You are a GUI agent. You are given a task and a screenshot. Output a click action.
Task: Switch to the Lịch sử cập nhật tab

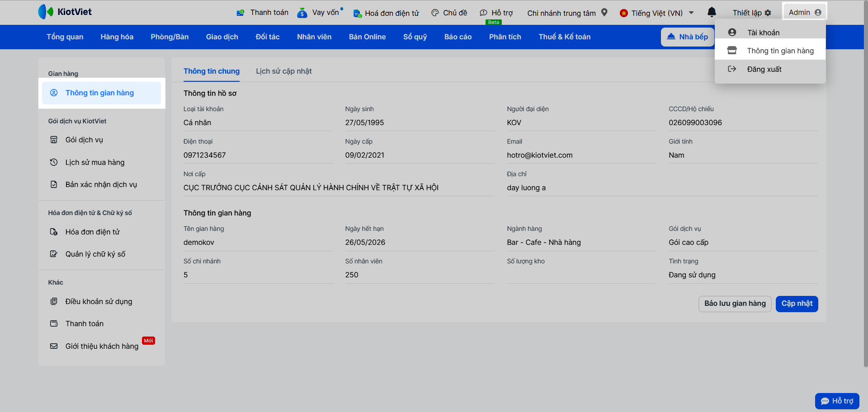(x=284, y=71)
